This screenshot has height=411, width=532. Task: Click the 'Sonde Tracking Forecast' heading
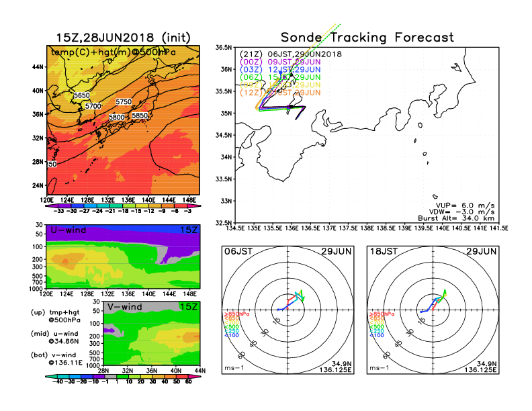367,38
